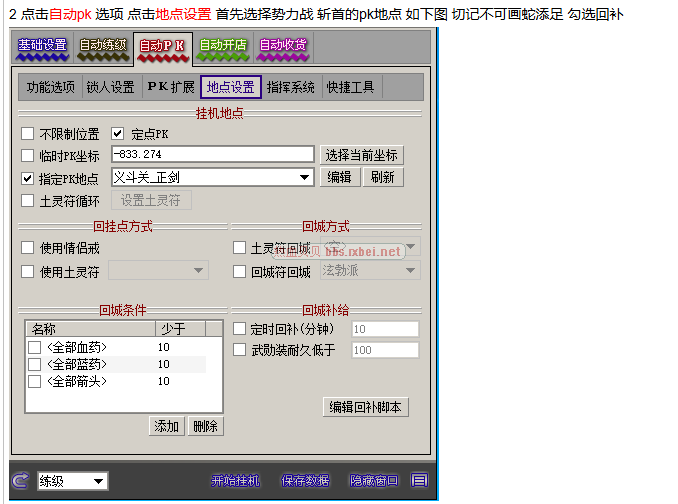Open the 基础设置 main tab

(x=42, y=46)
